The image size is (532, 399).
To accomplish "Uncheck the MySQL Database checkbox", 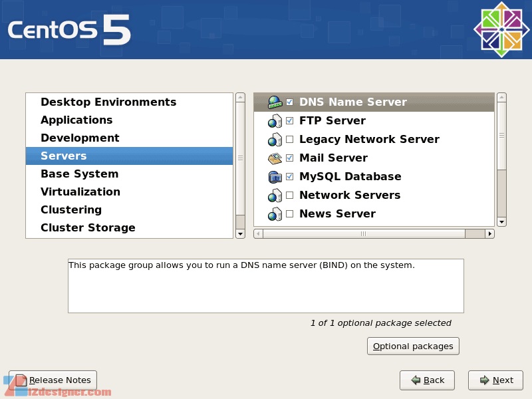I will pyautogui.click(x=290, y=176).
